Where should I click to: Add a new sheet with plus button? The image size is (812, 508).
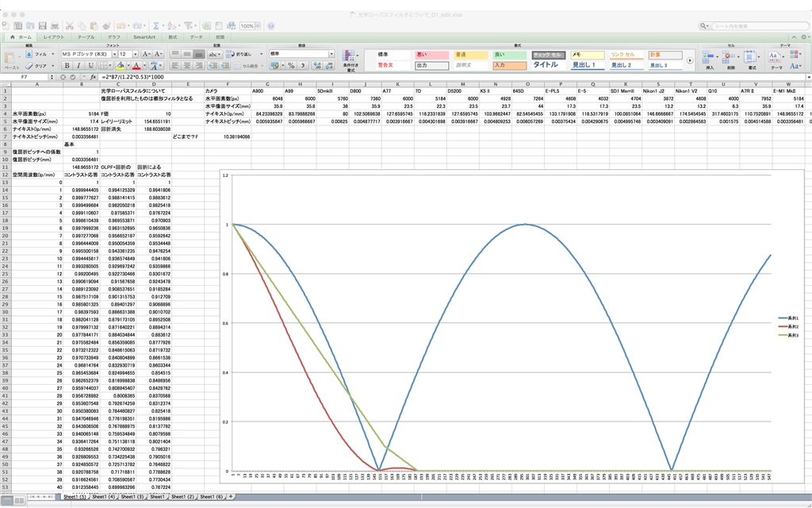tap(231, 496)
